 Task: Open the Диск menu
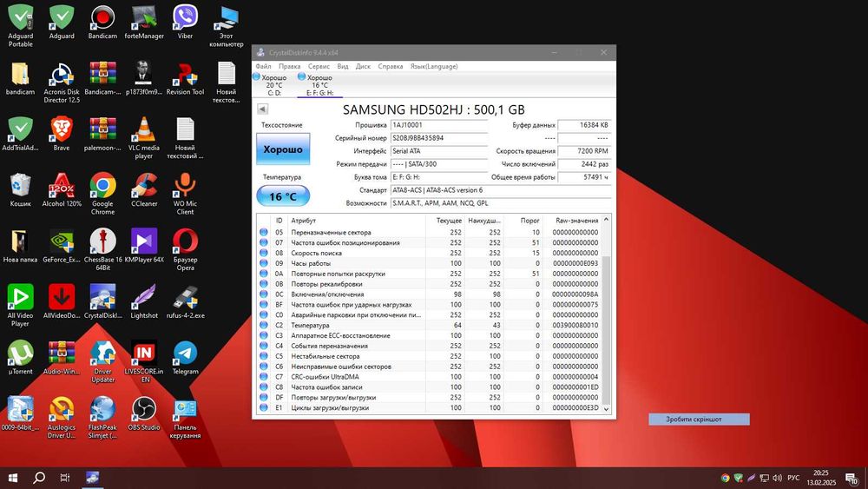point(363,67)
